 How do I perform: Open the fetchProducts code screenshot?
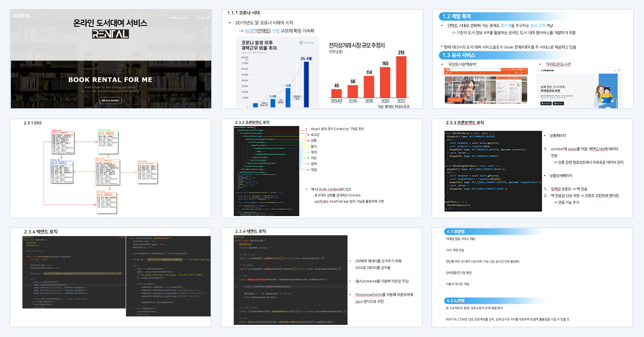click(x=493, y=171)
